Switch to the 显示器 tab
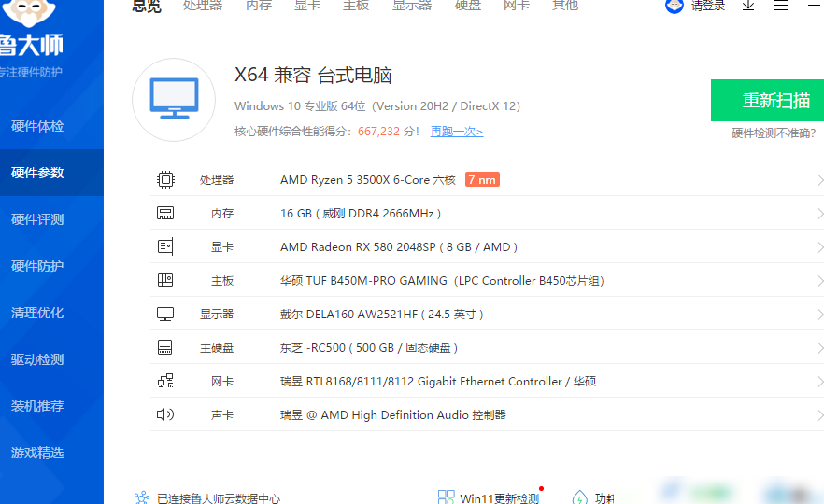 (412, 6)
